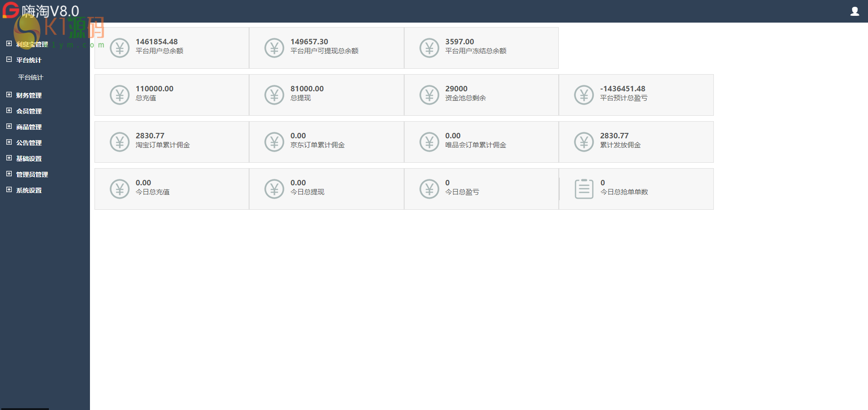The height and width of the screenshot is (410, 868).
Task: Expand the 财务管理 plus toggle
Action: pos(9,94)
